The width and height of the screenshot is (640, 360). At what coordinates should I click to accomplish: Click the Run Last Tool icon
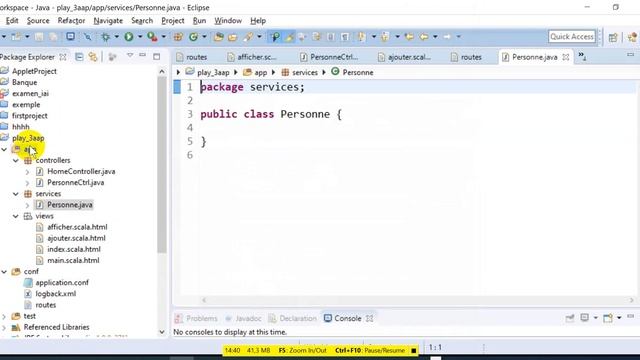coord(152,37)
